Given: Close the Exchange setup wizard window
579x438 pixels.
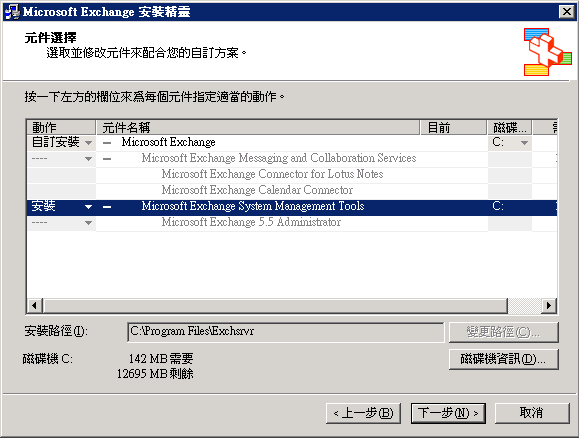Looking at the screenshot, I should point(566,12).
